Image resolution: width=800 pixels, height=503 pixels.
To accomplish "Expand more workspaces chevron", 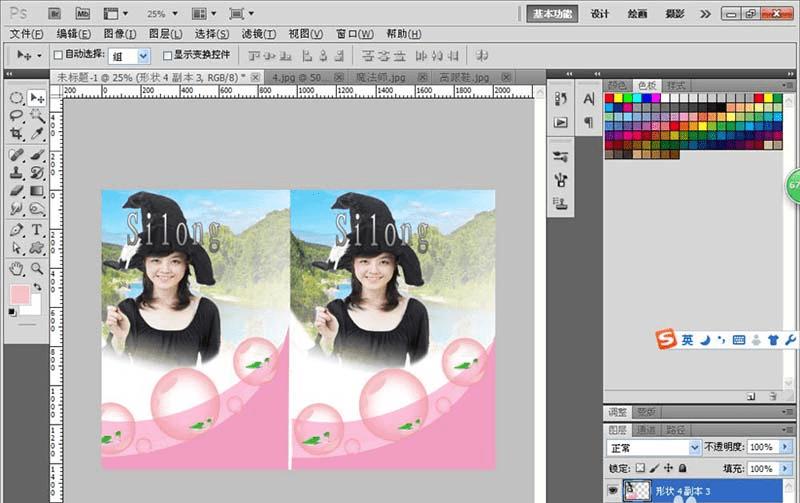I will (x=706, y=14).
